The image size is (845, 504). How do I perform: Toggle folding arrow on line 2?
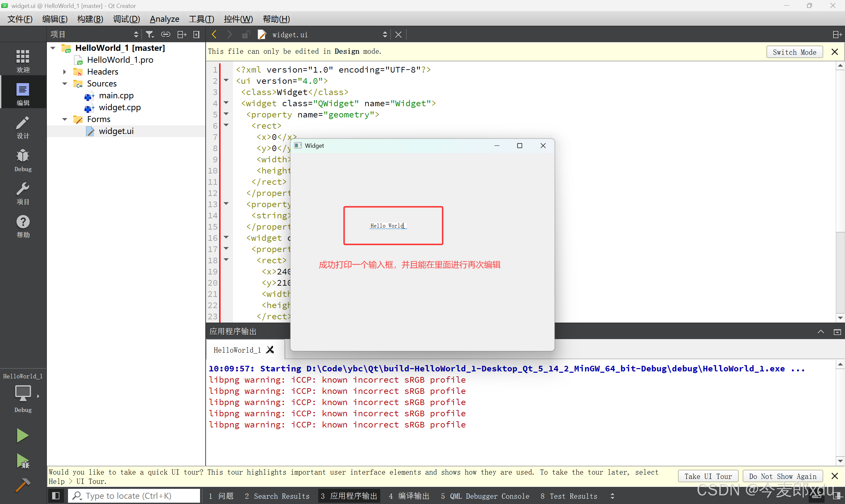pyautogui.click(x=226, y=80)
